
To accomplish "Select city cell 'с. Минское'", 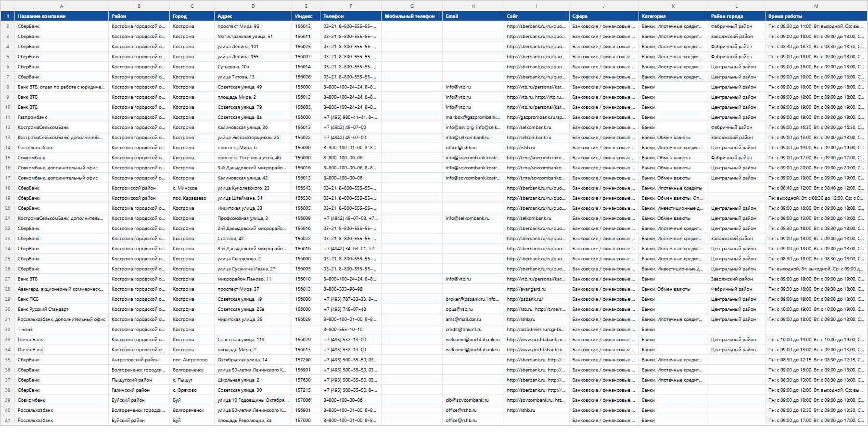I will [x=192, y=188].
